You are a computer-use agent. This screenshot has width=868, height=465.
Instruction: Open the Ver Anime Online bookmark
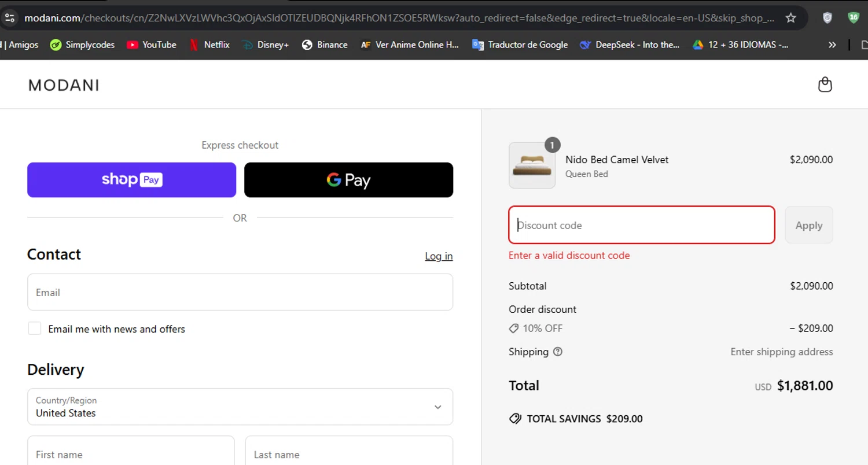tap(409, 45)
